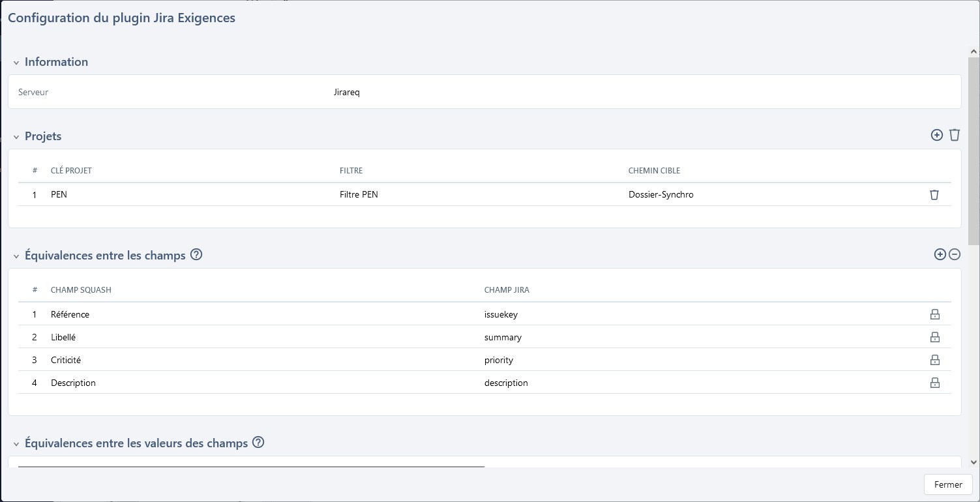Click the Jirareq server value

tap(346, 92)
